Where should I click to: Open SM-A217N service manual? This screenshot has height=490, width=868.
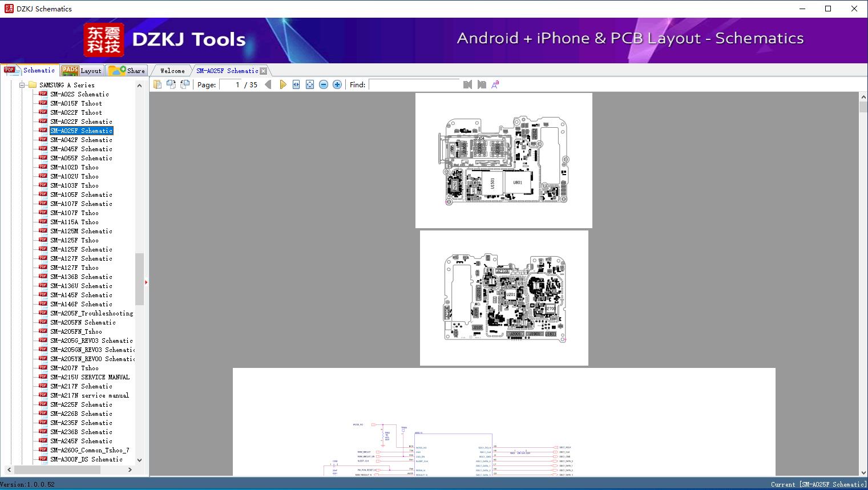[x=90, y=395]
